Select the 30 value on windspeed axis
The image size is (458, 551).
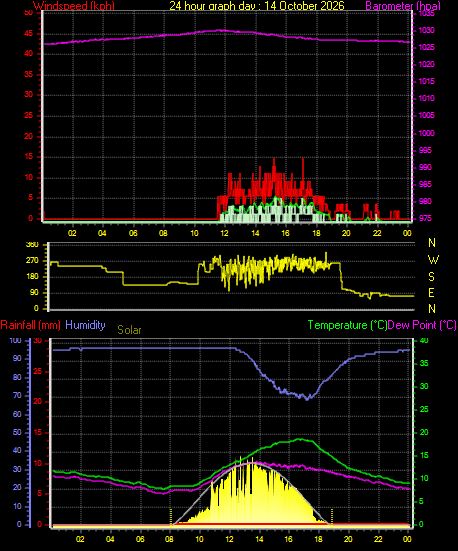pyautogui.click(x=28, y=95)
